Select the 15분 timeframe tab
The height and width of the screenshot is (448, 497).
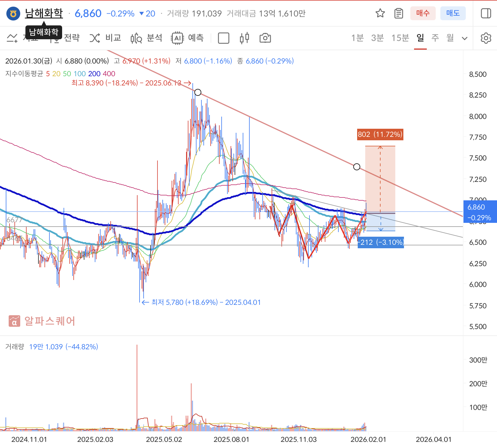coord(400,38)
